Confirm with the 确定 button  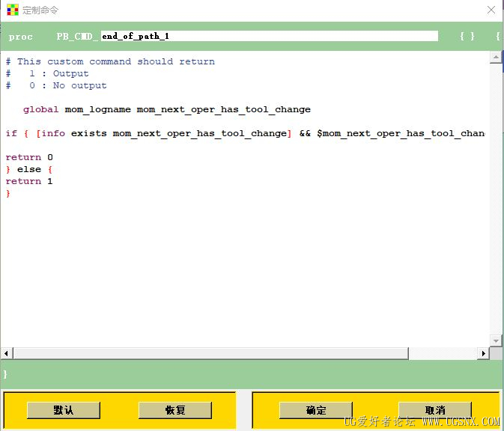(315, 410)
